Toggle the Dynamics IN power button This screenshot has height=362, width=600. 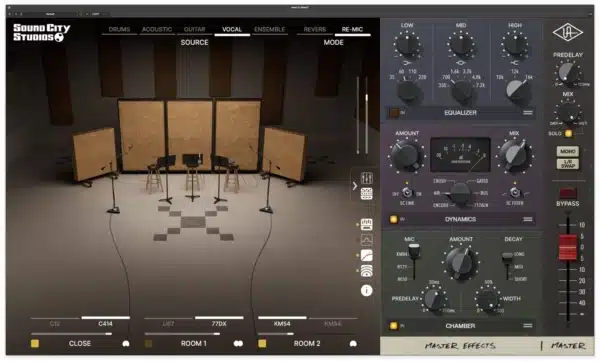tap(393, 219)
